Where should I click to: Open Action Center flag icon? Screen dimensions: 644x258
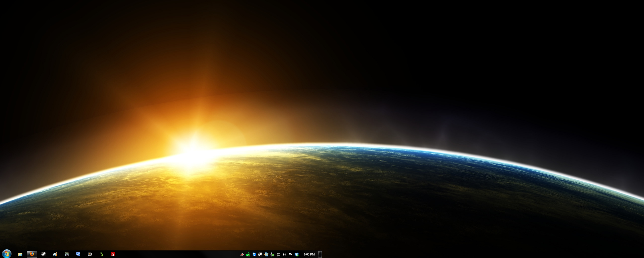[291, 254]
